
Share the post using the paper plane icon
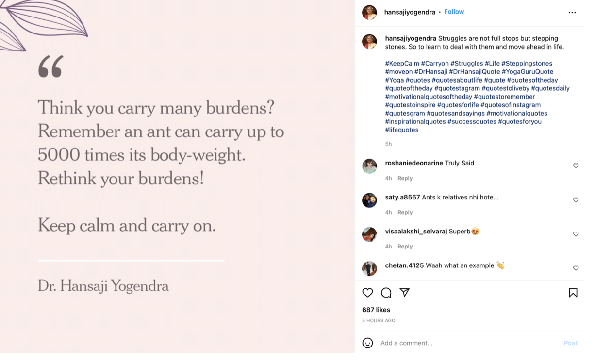point(404,292)
